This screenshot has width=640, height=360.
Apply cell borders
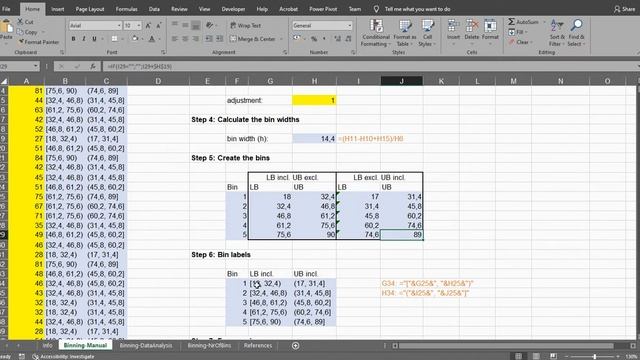(114, 39)
